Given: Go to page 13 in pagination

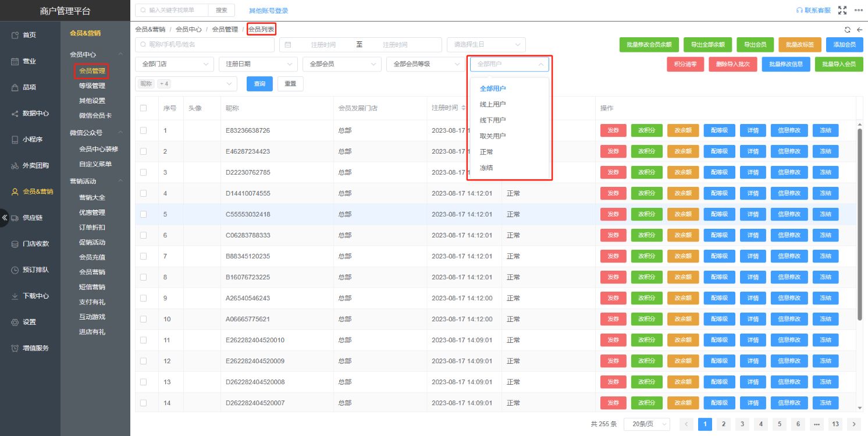Looking at the screenshot, I should click(835, 424).
